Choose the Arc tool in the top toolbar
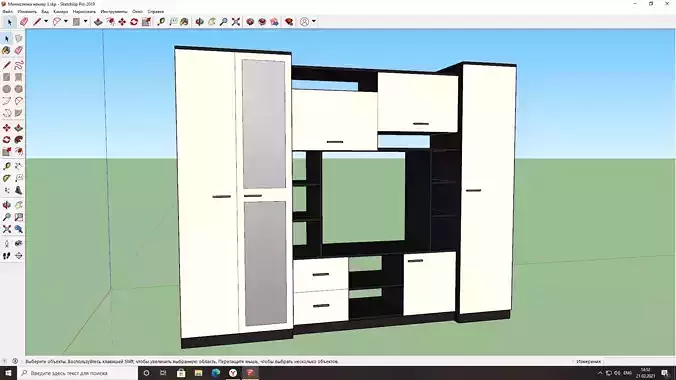676x380 pixels. coord(56,22)
